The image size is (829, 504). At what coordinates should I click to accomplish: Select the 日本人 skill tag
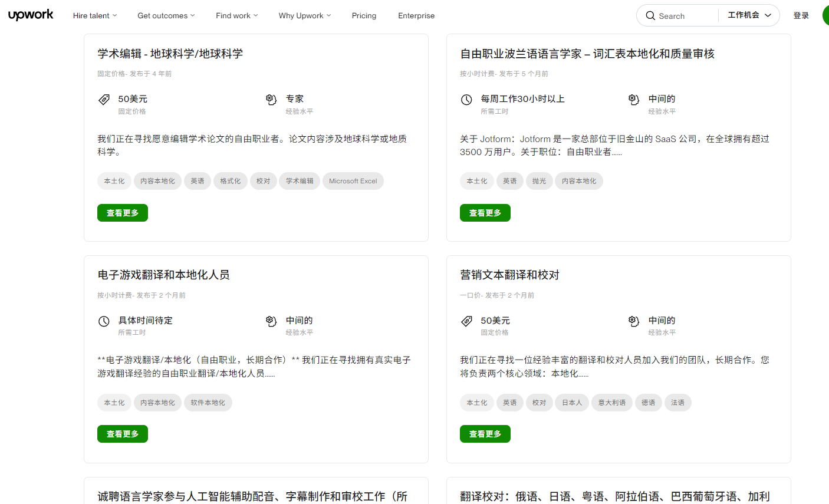pos(572,403)
